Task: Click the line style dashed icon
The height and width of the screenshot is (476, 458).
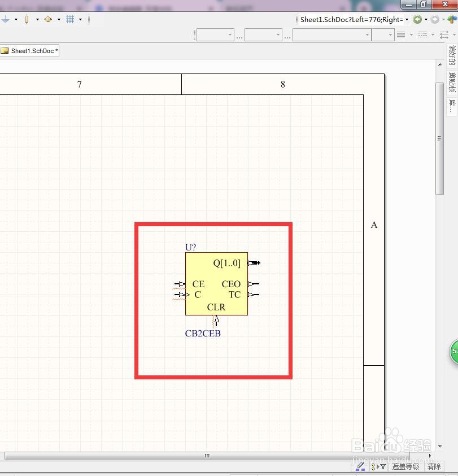Action: point(422,35)
